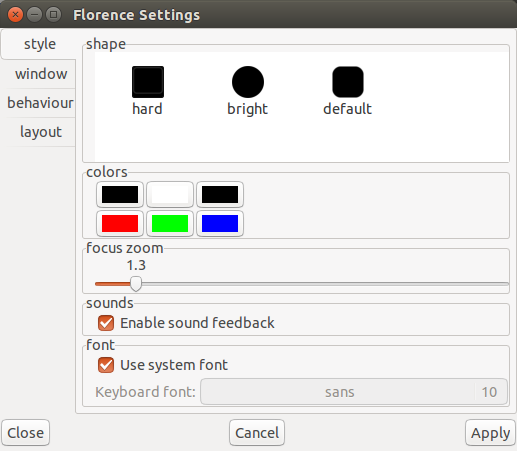Disable the Enable sound feedback checkbox
Viewport: 517px width, 451px height.
(106, 323)
